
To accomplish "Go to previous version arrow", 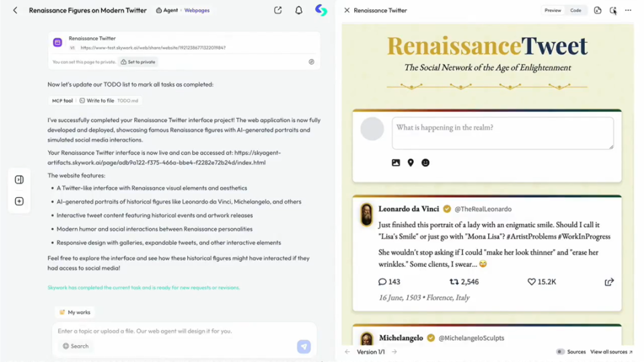I will tap(347, 352).
